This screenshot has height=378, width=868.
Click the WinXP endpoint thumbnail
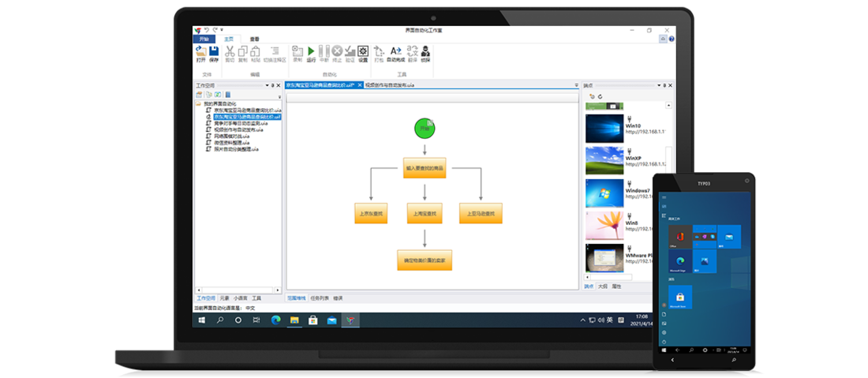(604, 160)
